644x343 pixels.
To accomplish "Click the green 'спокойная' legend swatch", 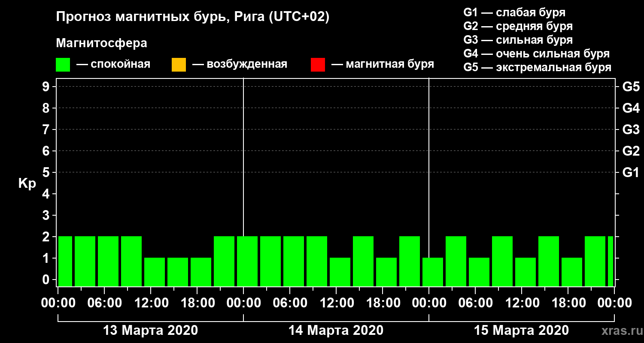I will pyautogui.click(x=63, y=65).
